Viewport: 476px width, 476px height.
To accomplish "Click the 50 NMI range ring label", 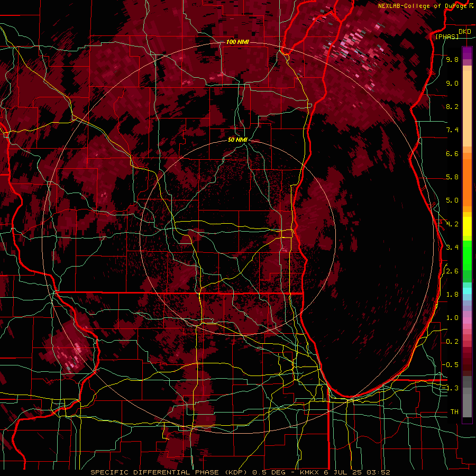I will [237, 140].
